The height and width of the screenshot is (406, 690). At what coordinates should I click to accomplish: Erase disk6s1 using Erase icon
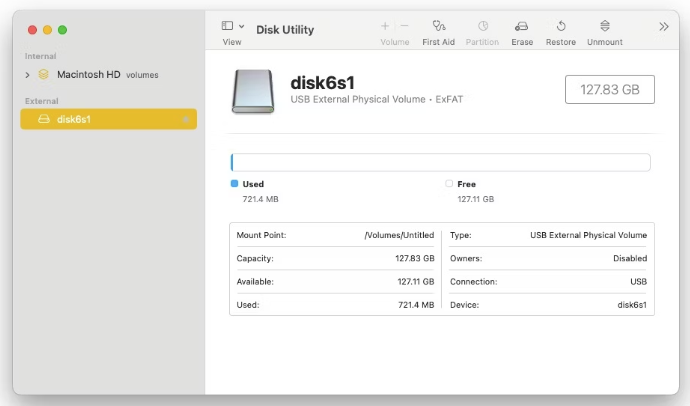521,26
